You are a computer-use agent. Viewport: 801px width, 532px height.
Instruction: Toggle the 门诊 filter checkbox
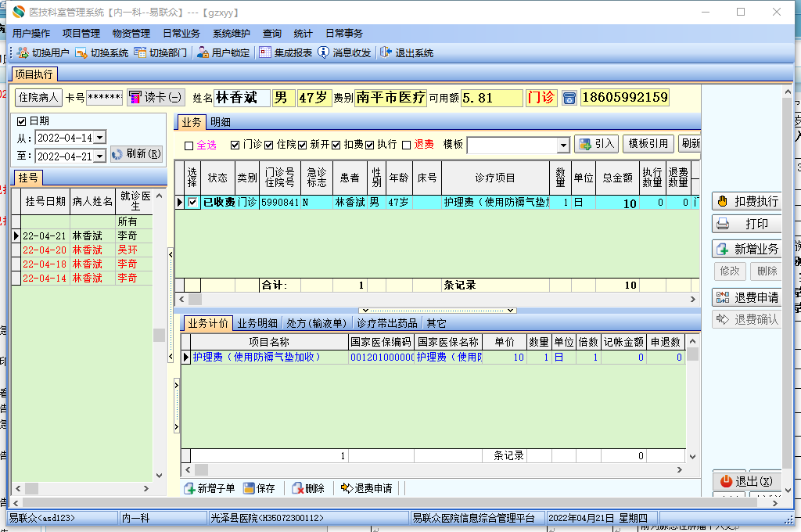pyautogui.click(x=235, y=146)
